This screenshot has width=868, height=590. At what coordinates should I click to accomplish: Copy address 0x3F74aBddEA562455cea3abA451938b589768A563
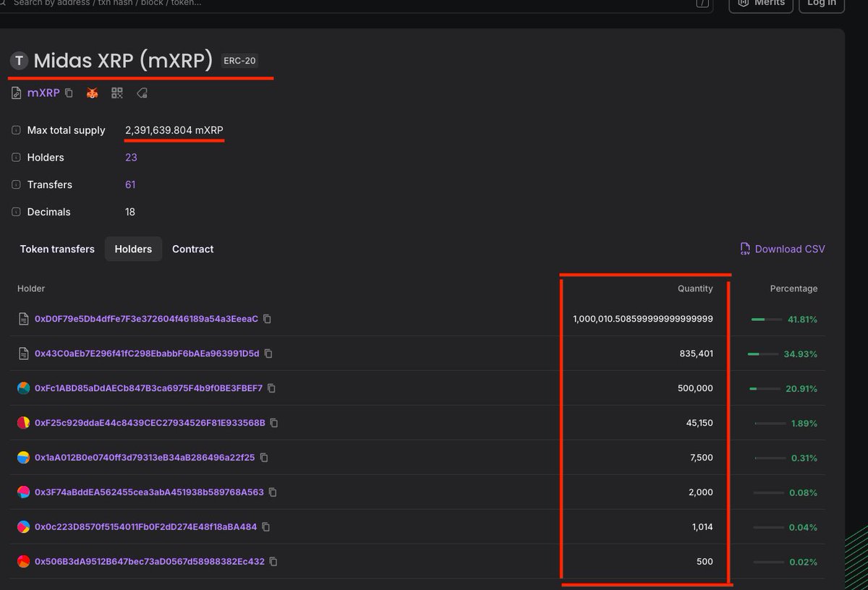tap(273, 492)
